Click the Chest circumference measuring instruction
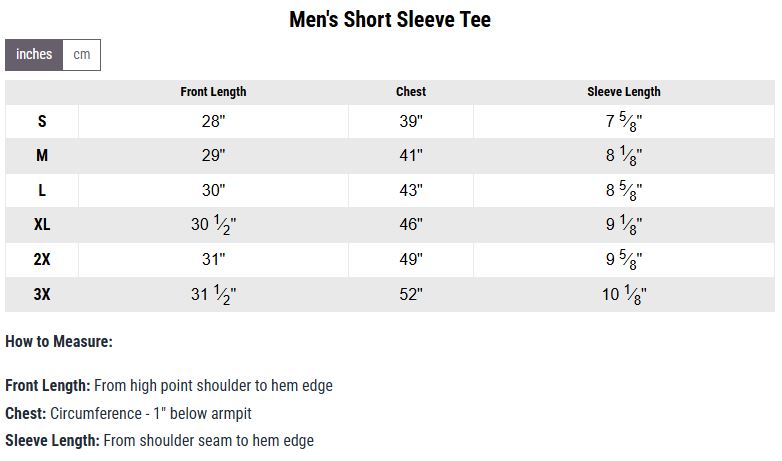The height and width of the screenshot is (461, 782). pos(128,413)
